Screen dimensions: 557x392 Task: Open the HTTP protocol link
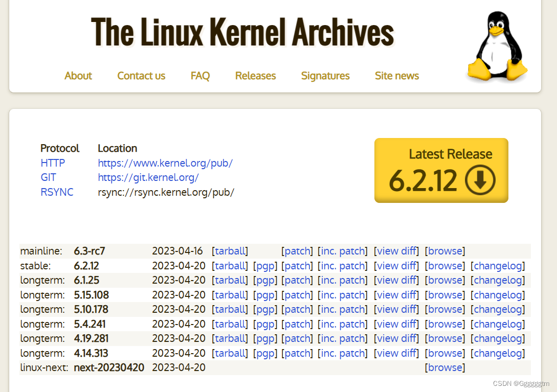point(53,163)
